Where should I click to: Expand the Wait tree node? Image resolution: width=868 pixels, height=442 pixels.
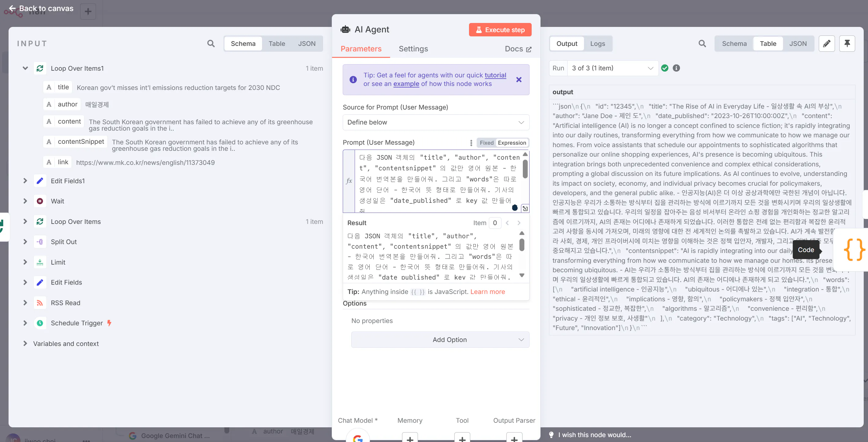click(x=25, y=201)
